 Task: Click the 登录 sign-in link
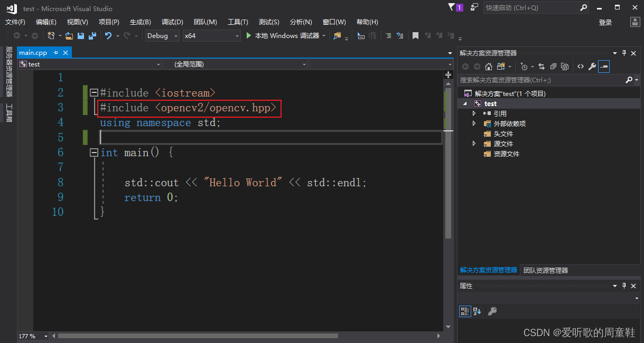point(605,22)
